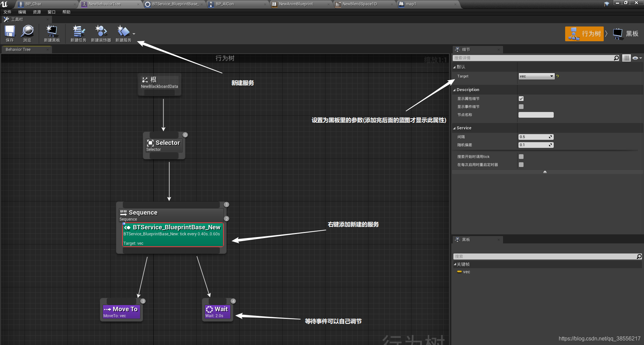
Task: Open the 文件 (File) menu
Action: [x=7, y=12]
